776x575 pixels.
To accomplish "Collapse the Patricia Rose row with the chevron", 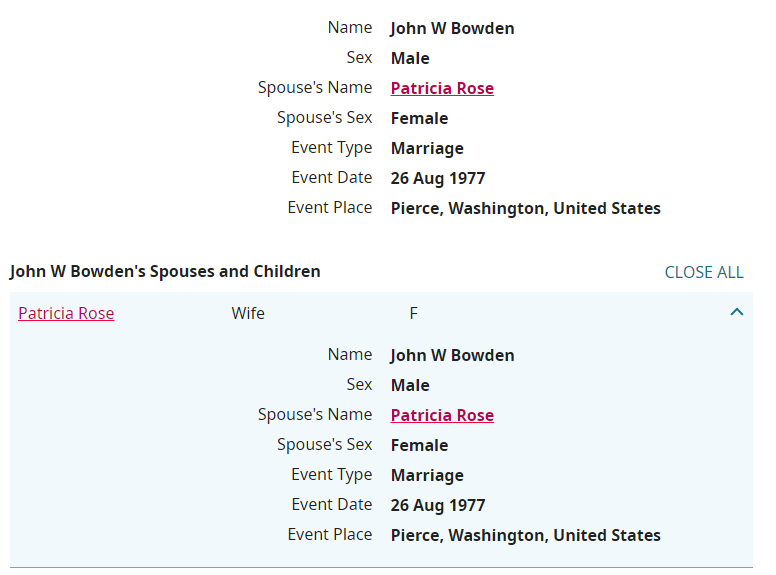I will (737, 313).
